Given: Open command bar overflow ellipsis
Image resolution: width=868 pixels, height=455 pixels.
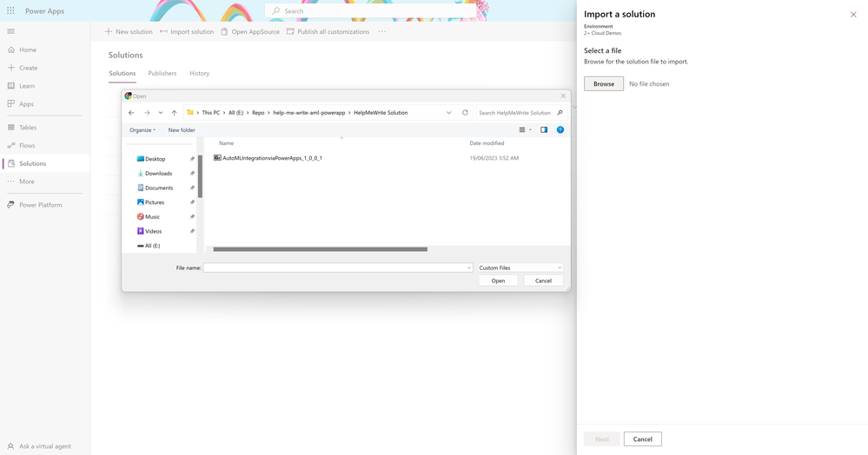Looking at the screenshot, I should pyautogui.click(x=382, y=31).
